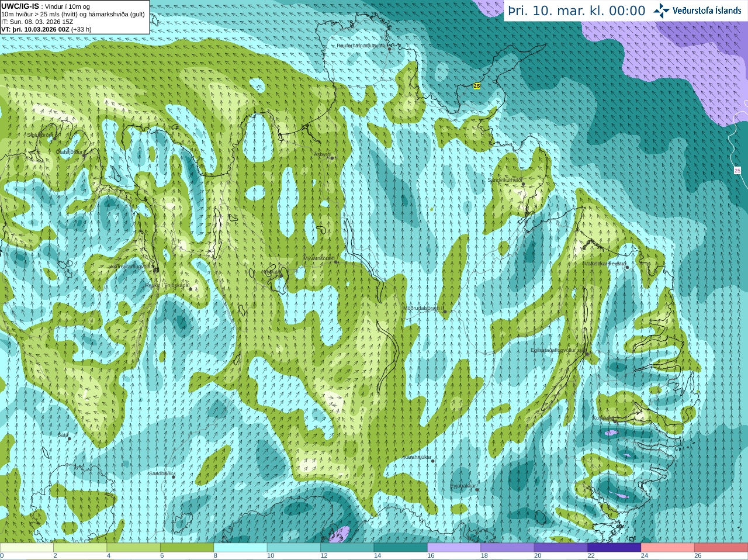The width and height of the screenshot is (748, 560).
Task: Click the 2–4 m/s light green legend swatch
Action: click(x=80, y=548)
